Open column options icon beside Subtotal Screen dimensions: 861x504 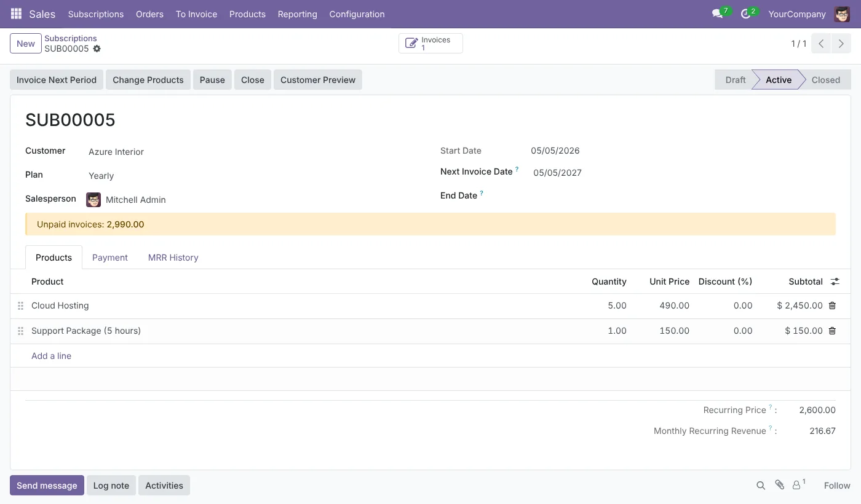(835, 282)
